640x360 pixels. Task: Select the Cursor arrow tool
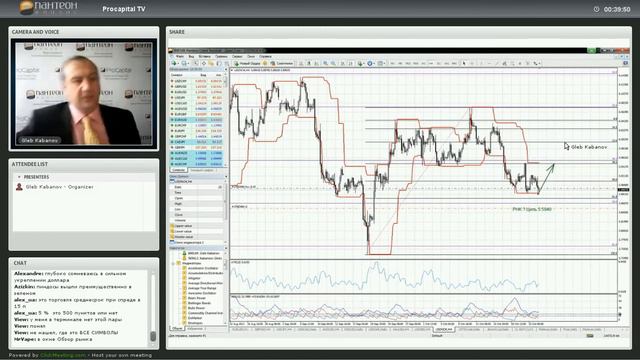pos(464,63)
